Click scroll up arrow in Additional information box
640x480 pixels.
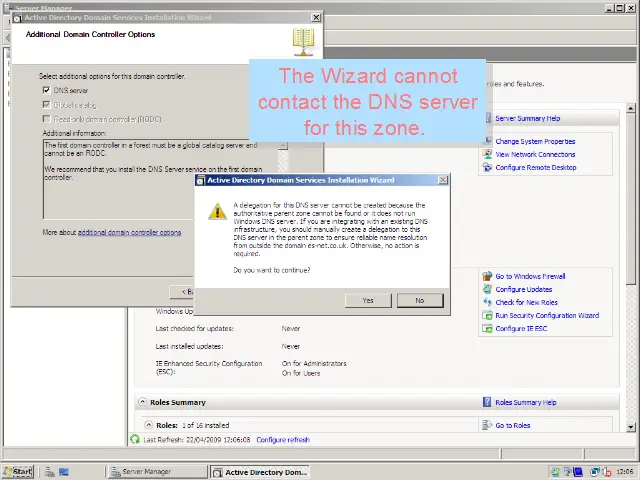(283, 146)
